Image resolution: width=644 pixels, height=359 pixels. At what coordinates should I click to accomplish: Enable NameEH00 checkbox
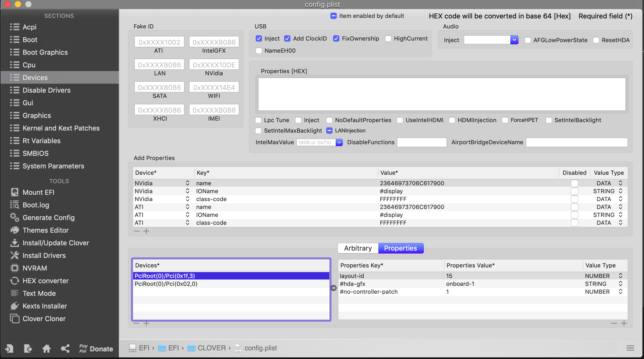point(259,51)
